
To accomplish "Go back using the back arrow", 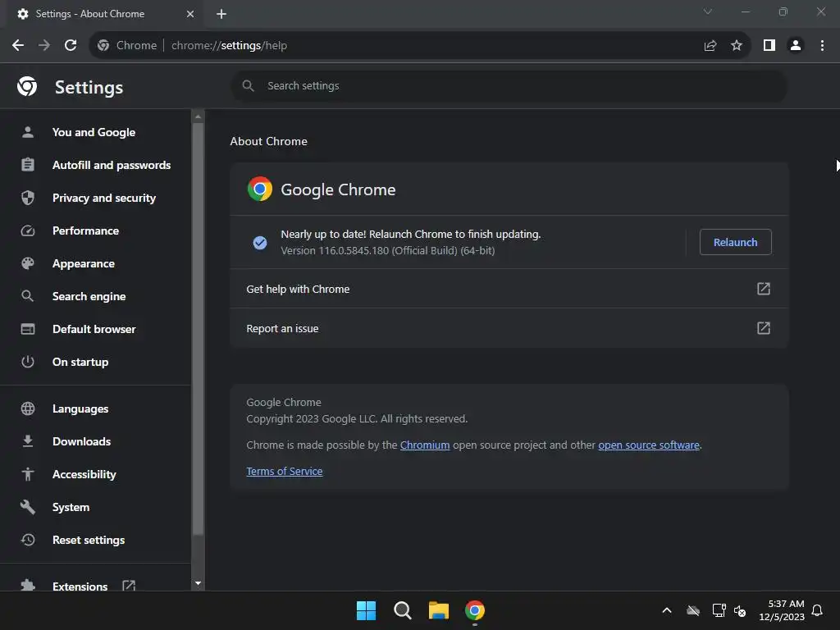I will (18, 46).
